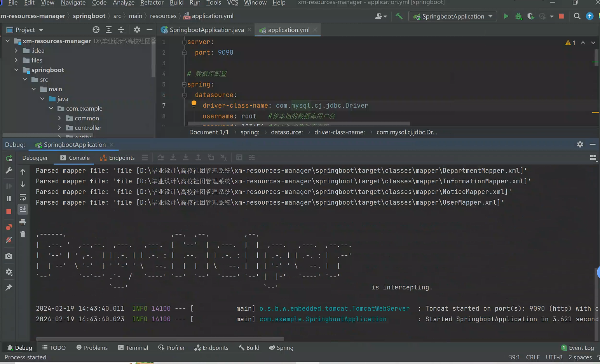600x364 pixels.
Task: Open the Profiler tool window
Action: click(171, 348)
